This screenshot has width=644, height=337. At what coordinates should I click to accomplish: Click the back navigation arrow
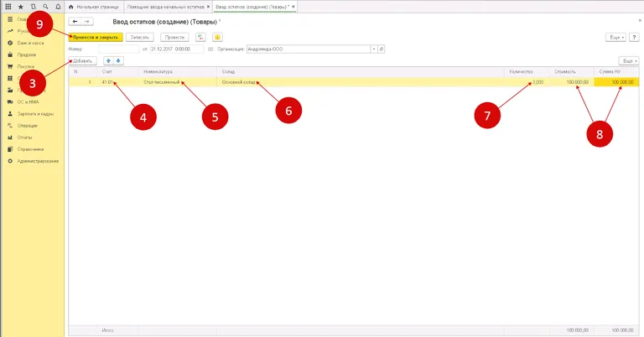(75, 21)
